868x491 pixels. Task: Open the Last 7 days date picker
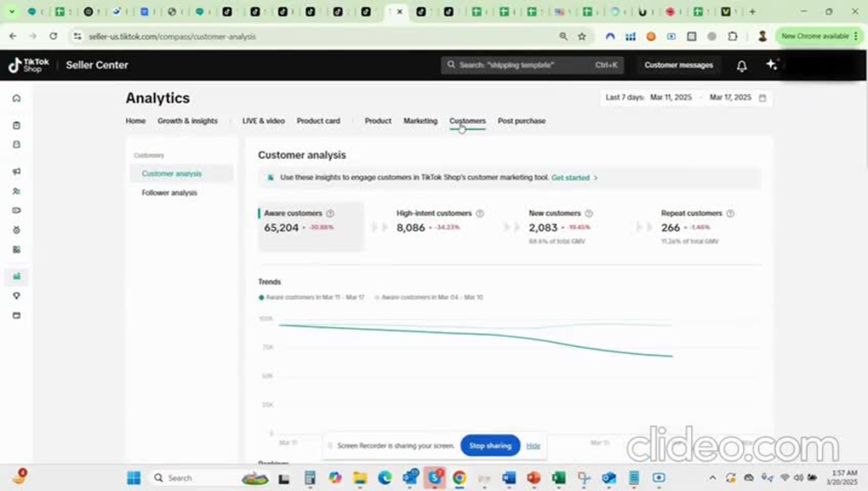686,97
